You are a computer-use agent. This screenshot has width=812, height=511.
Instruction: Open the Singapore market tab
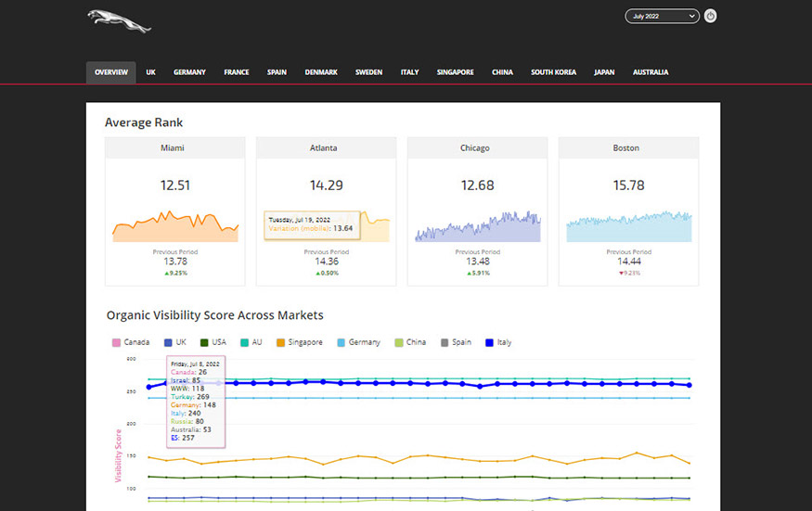click(x=455, y=72)
